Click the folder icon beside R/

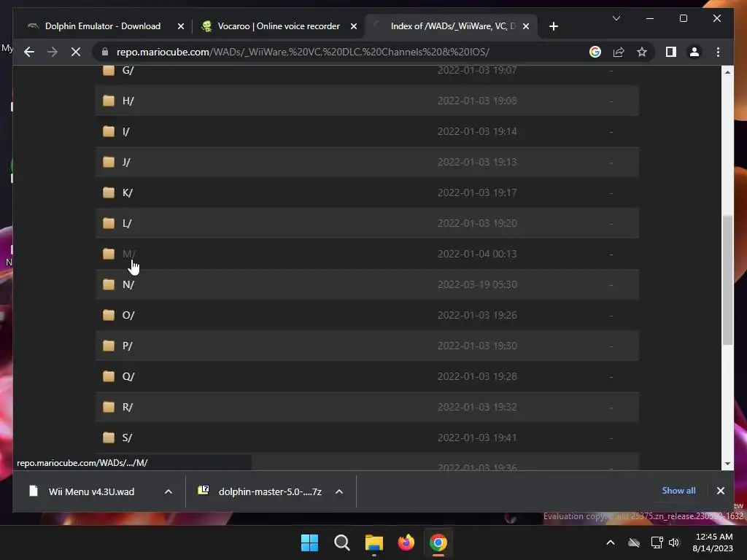pos(109,407)
